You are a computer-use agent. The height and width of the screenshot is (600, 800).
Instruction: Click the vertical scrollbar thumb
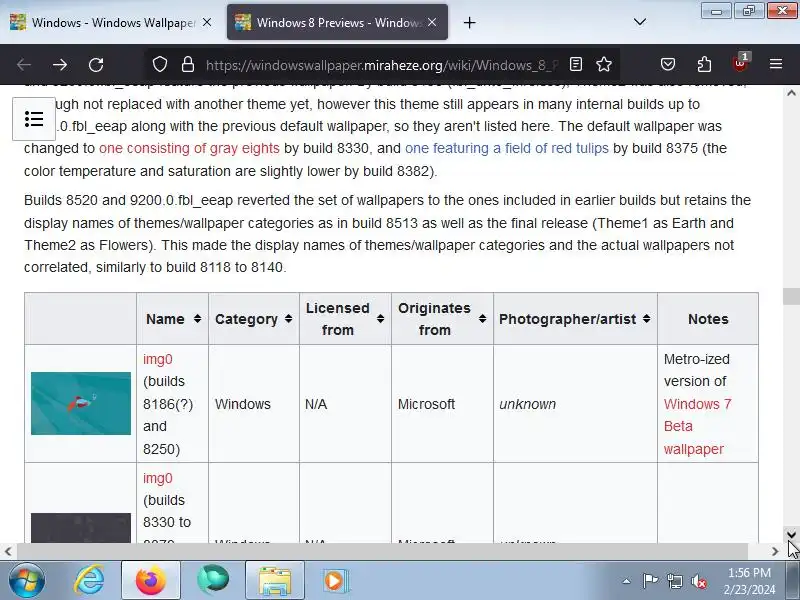coord(791,296)
